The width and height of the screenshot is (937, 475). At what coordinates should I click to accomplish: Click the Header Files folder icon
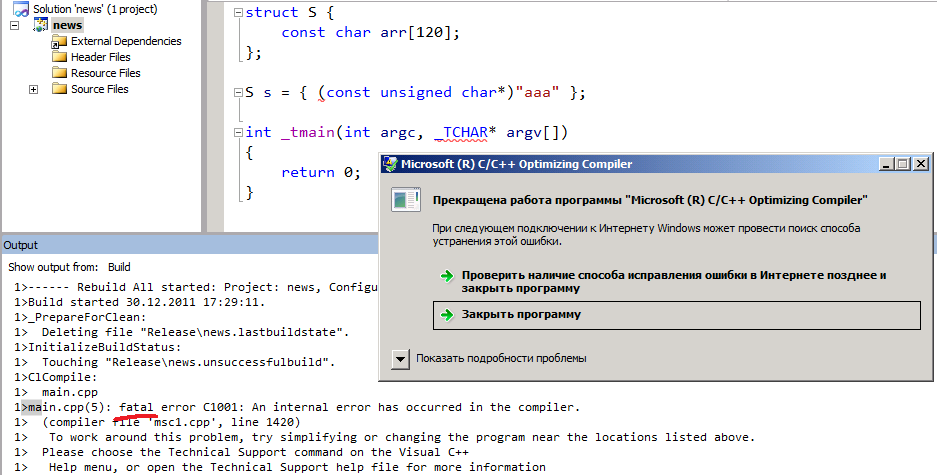[x=59, y=57]
